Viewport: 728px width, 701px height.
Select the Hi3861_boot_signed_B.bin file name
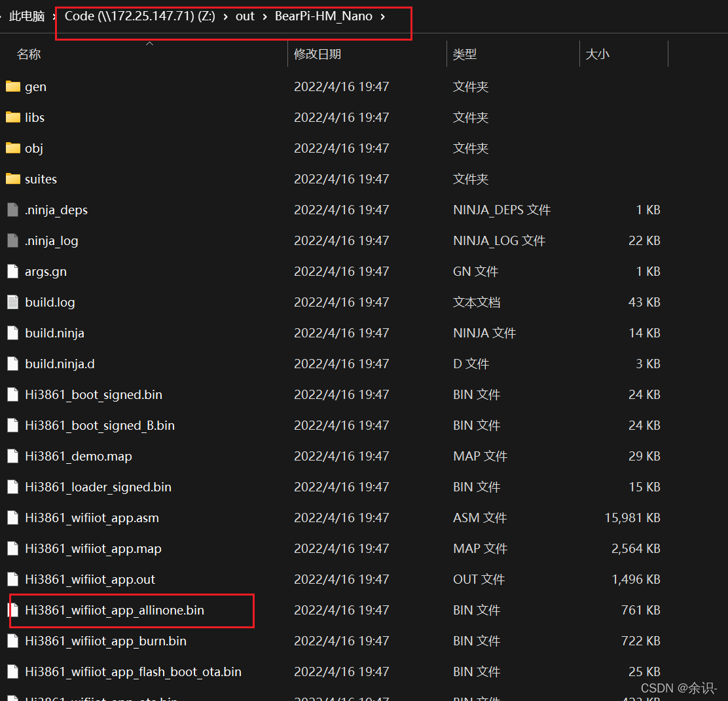pos(100,426)
